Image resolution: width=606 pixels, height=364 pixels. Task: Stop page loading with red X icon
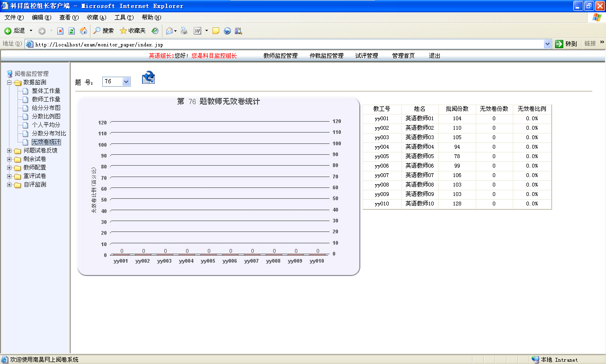[x=60, y=31]
